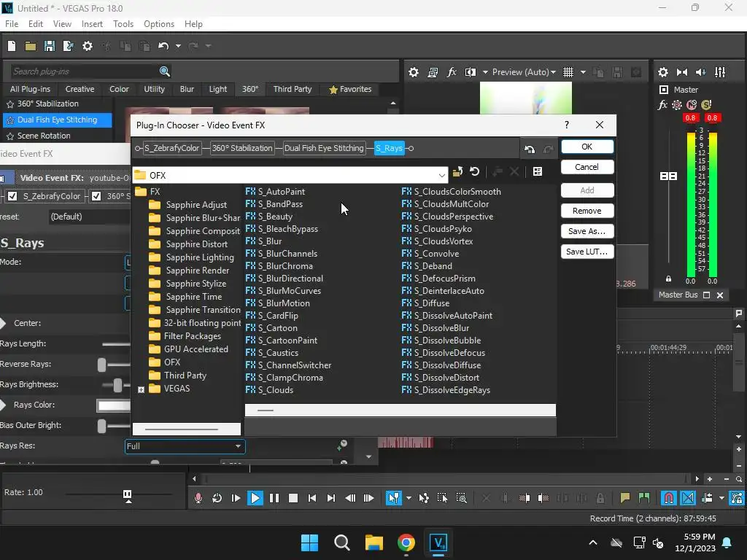
Task: Expand the Rays Color parameter triangle
Action: click(x=3, y=405)
